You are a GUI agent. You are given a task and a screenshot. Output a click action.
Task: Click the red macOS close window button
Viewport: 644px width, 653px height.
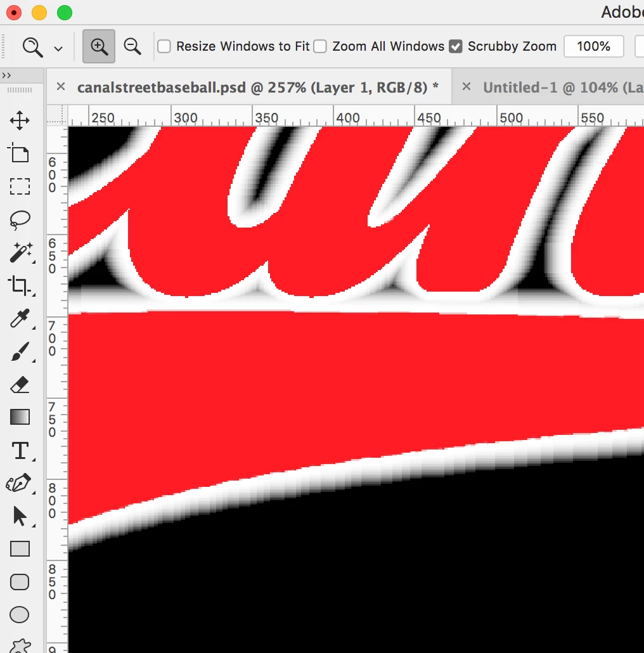pyautogui.click(x=14, y=13)
